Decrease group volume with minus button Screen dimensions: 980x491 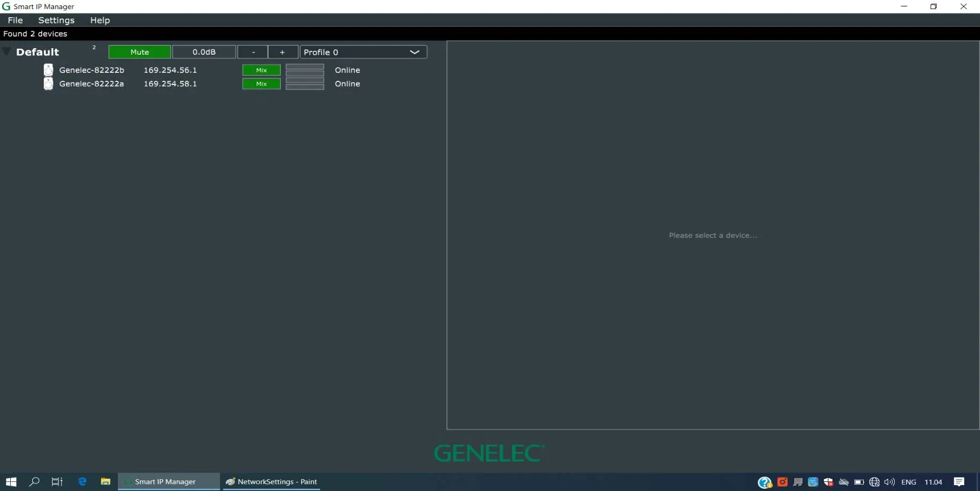click(x=253, y=52)
